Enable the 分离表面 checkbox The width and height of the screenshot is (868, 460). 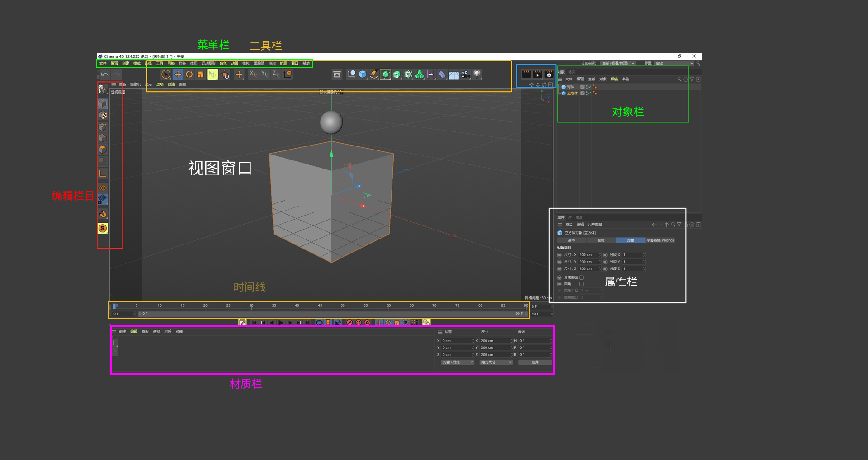point(581,277)
